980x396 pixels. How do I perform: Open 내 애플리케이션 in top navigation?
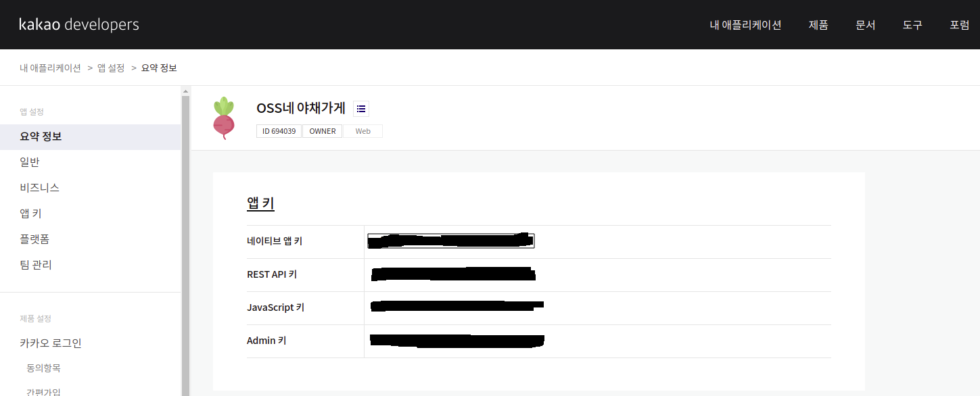pyautogui.click(x=745, y=25)
